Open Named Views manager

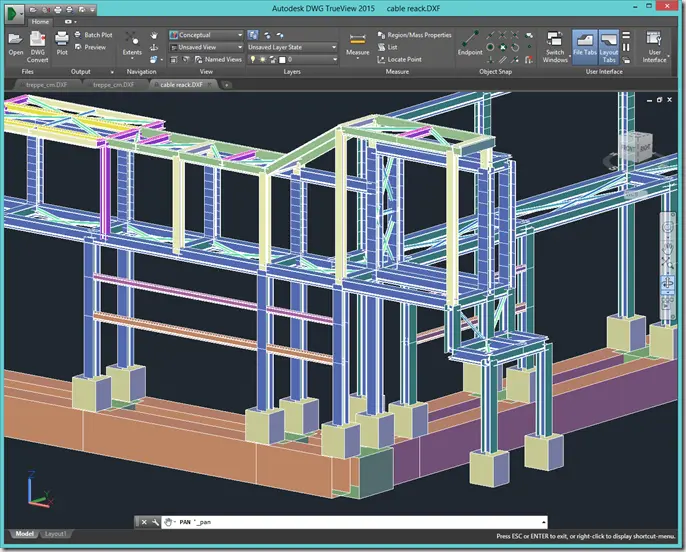pyautogui.click(x=218, y=59)
